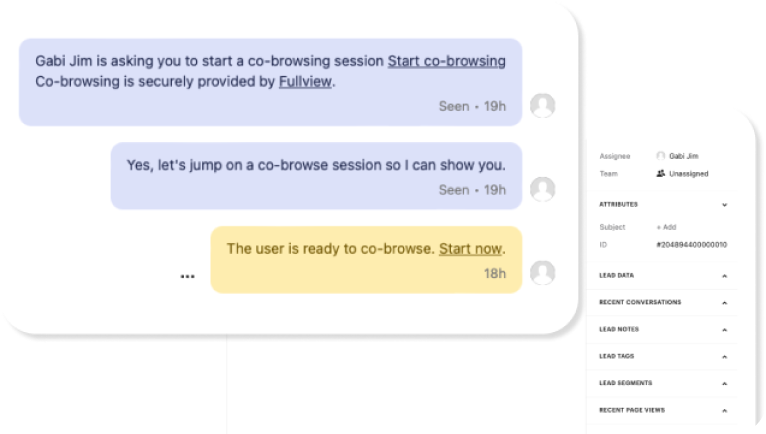This screenshot has width=766, height=434.
Task: Click avatar beside the co-browsing request message
Action: [542, 105]
